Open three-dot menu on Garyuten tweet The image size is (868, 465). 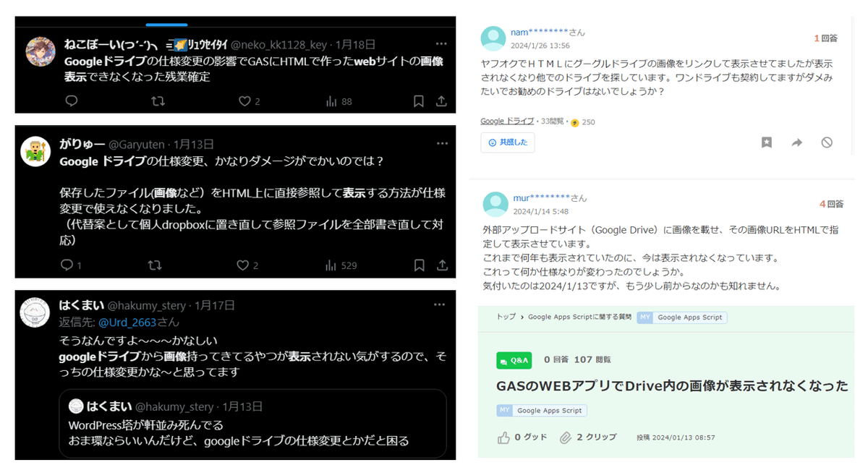pyautogui.click(x=440, y=143)
